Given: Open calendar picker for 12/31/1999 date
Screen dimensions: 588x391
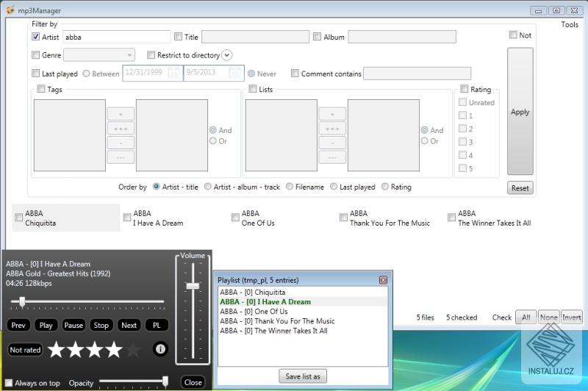Looking at the screenshot, I should pyautogui.click(x=174, y=73).
